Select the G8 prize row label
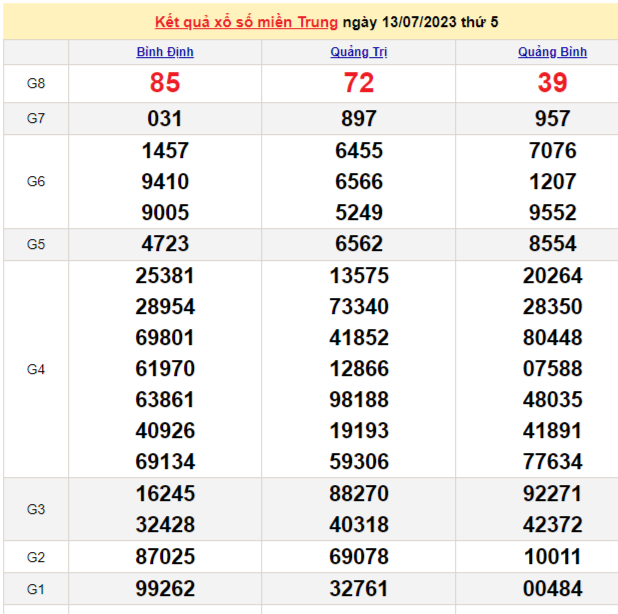 coord(36,84)
